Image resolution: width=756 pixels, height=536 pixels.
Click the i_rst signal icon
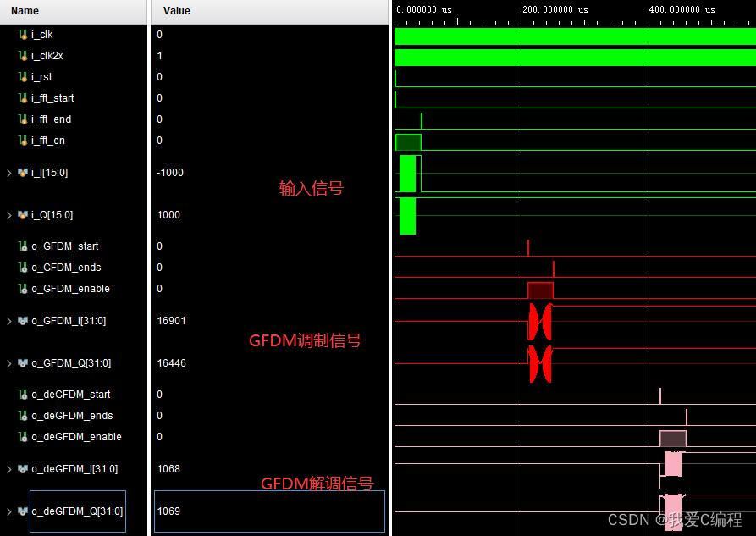[x=23, y=77]
